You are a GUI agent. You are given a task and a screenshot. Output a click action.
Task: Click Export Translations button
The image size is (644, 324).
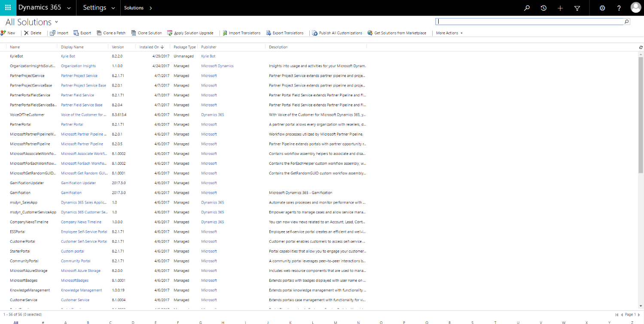[x=285, y=33]
